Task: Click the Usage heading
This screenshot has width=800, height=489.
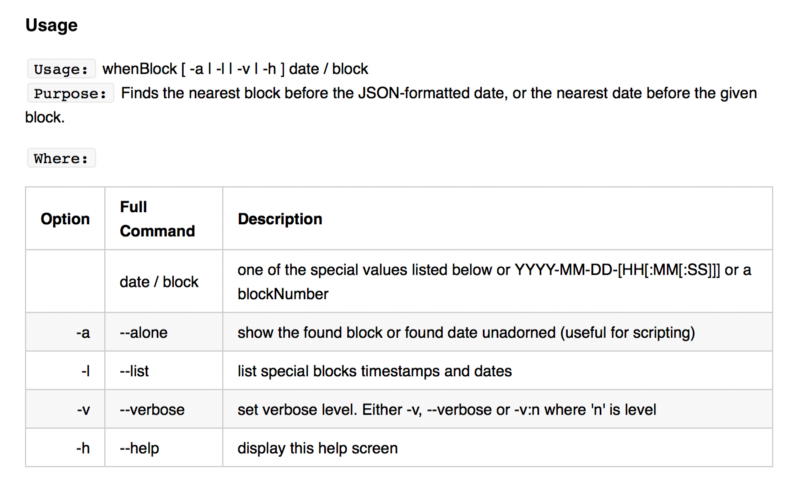Action: (51, 25)
